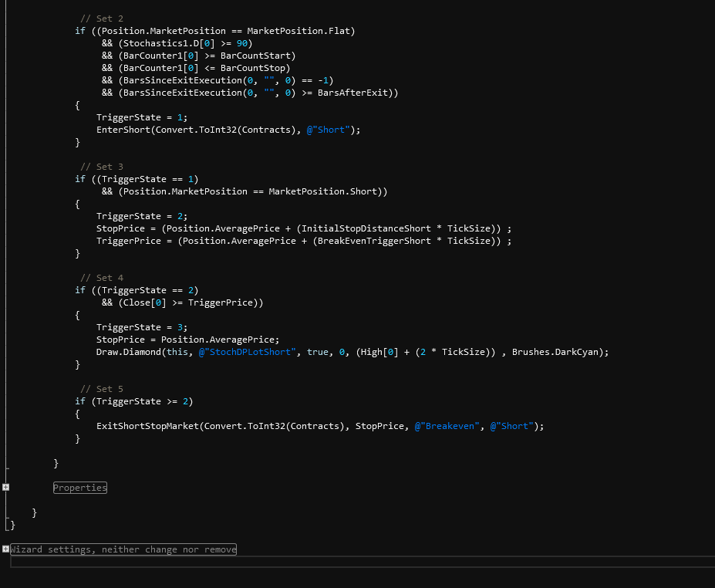This screenshot has height=588, width=715.
Task: Click 'InitialStopDistanceShort' variable
Action: [x=366, y=228]
